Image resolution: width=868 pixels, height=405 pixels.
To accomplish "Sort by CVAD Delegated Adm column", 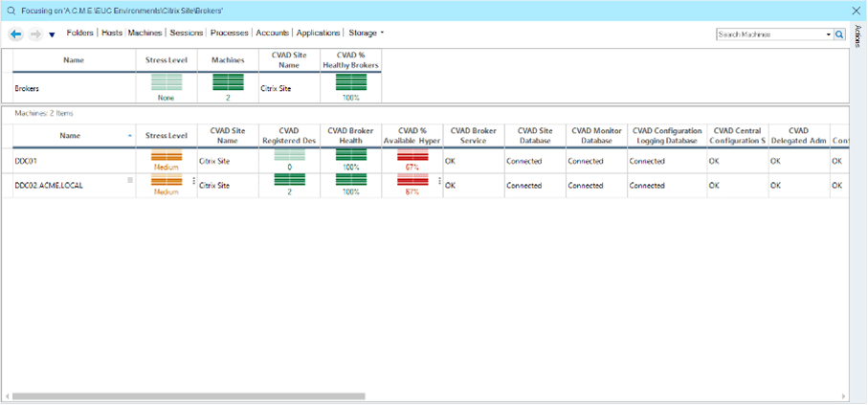I will pos(799,136).
